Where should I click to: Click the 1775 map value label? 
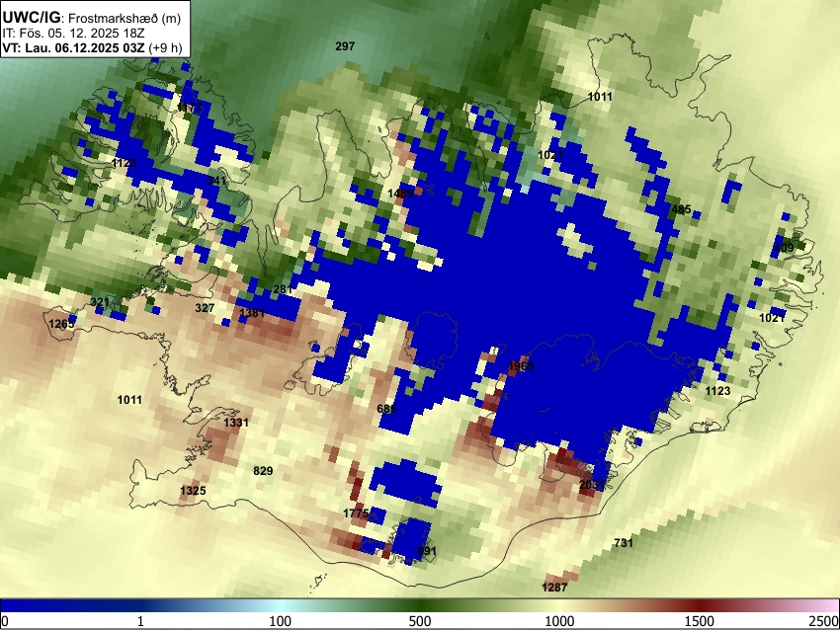tap(356, 513)
